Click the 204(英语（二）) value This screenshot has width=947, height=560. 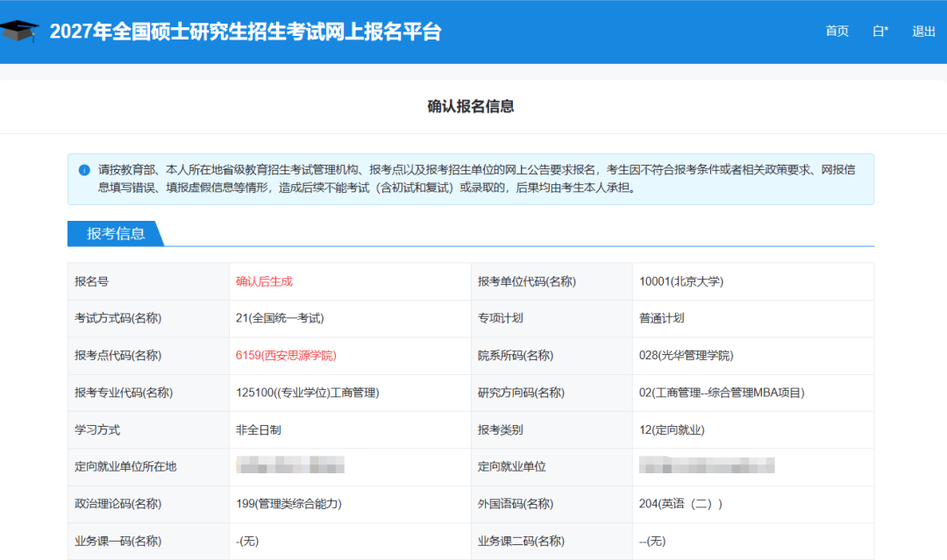click(x=680, y=504)
